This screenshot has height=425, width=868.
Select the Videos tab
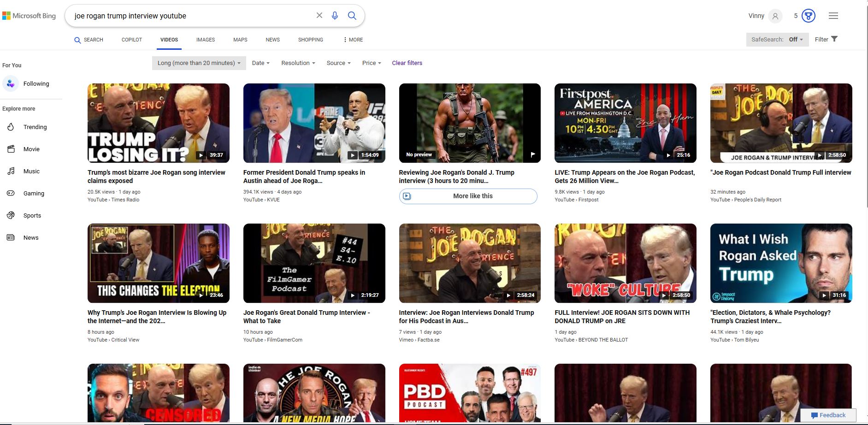(x=169, y=40)
